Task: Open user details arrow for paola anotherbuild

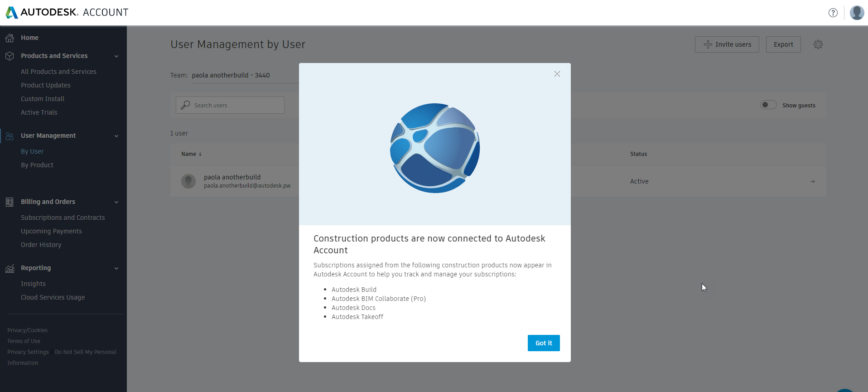Action: point(813,181)
